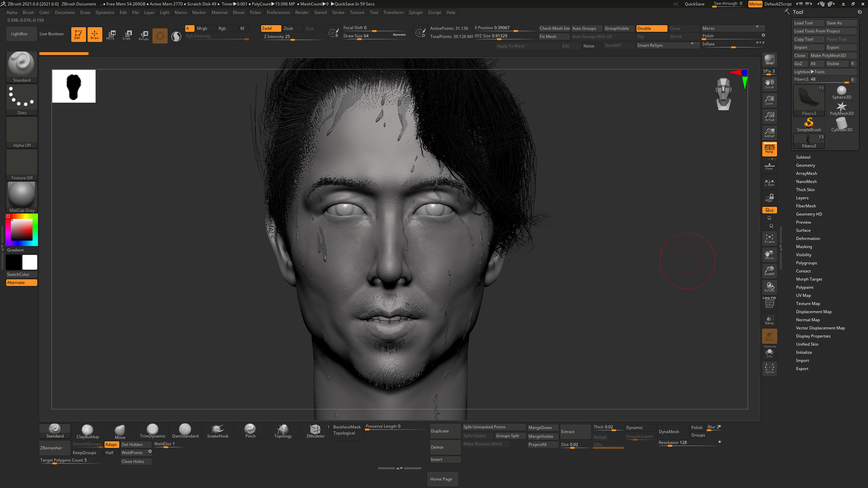Expand the Polygroups section
The width and height of the screenshot is (868, 488).
tap(806, 263)
